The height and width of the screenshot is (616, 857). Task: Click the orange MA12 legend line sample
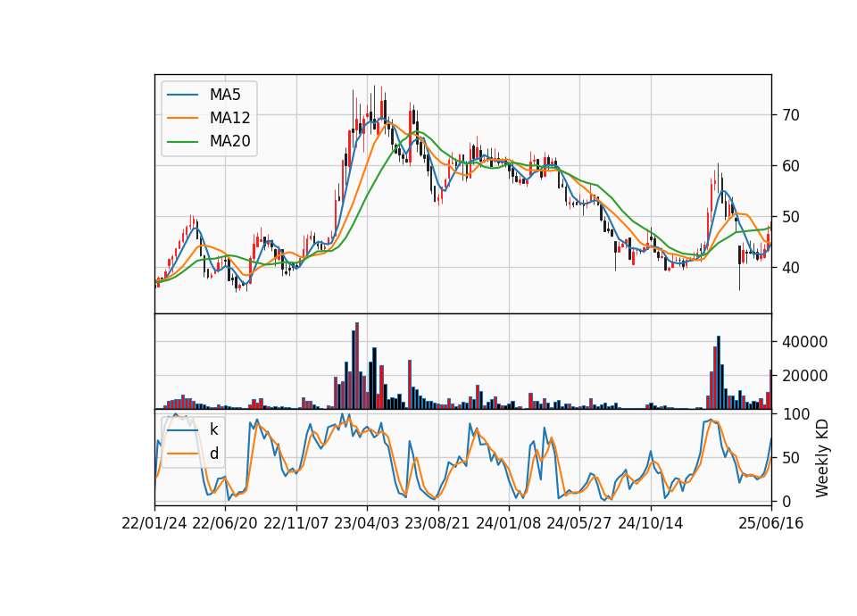pyautogui.click(x=182, y=118)
